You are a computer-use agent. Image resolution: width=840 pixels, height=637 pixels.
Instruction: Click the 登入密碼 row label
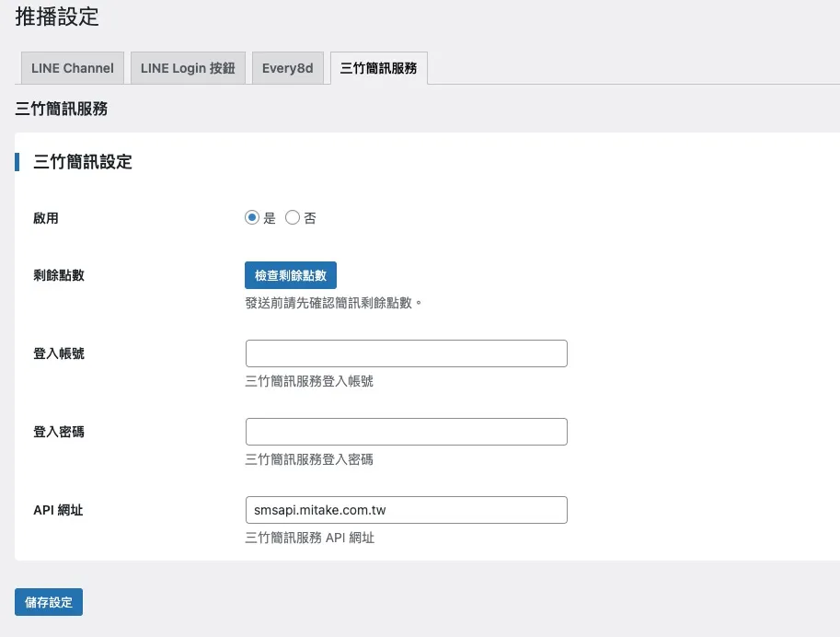point(58,431)
